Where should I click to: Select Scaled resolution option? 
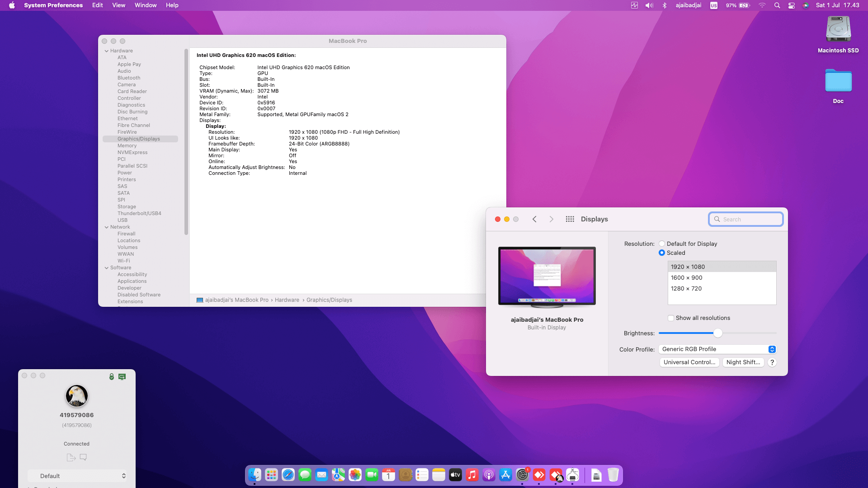point(662,253)
